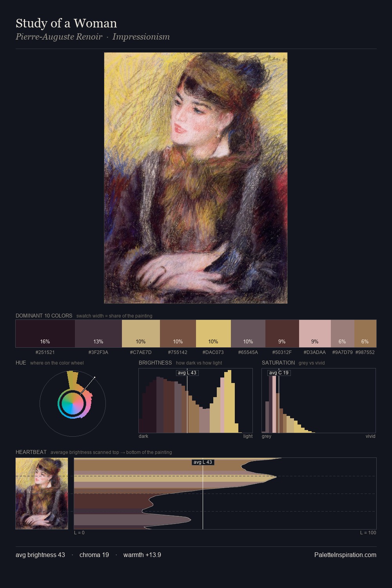Click the 'grey' axis label under saturation

[267, 436]
